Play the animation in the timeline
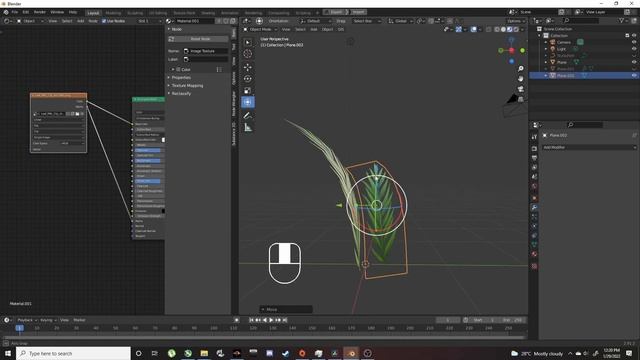The width and height of the screenshot is (640, 360). (x=271, y=320)
